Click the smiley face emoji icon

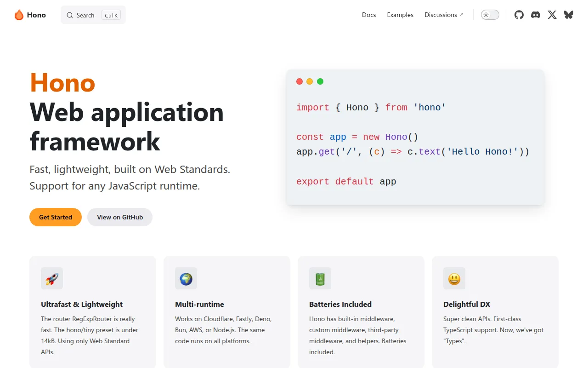point(454,279)
